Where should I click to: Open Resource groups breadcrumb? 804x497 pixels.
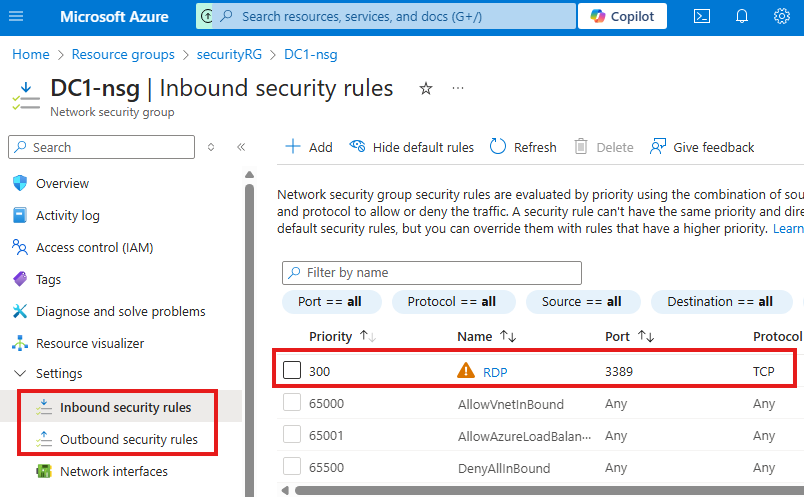(123, 54)
